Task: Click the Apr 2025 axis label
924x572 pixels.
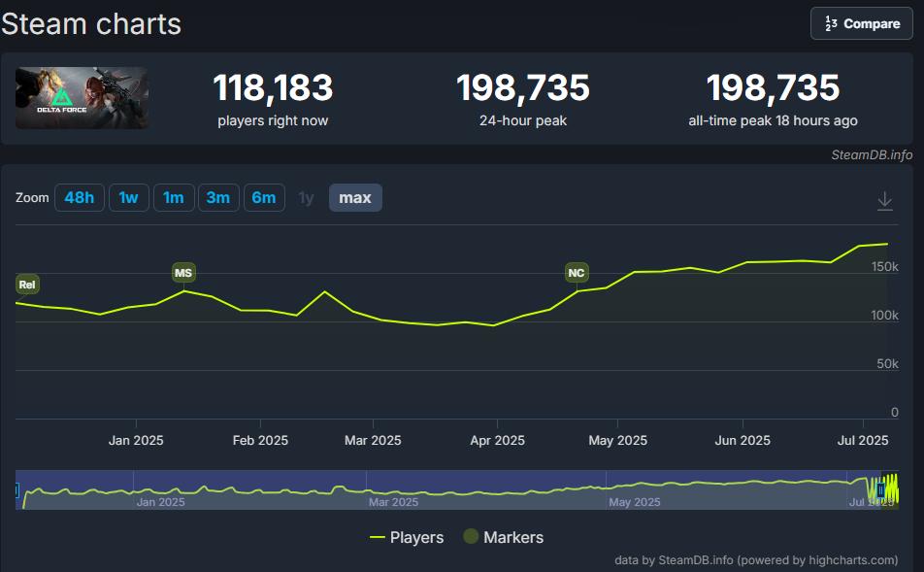Action: click(497, 440)
